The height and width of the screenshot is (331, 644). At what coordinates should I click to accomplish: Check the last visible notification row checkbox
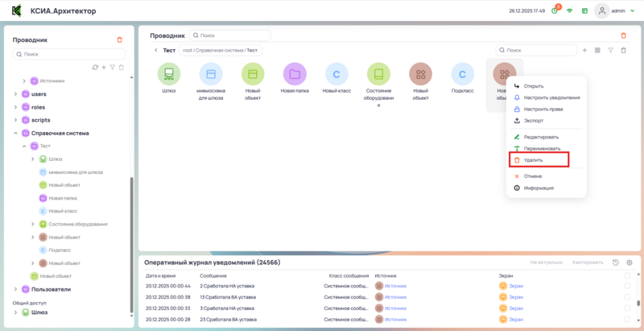tap(627, 319)
